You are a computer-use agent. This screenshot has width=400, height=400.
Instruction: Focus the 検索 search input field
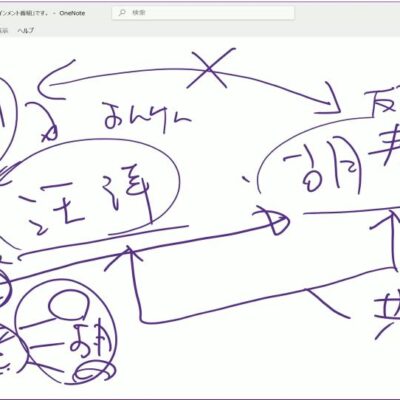click(203, 13)
